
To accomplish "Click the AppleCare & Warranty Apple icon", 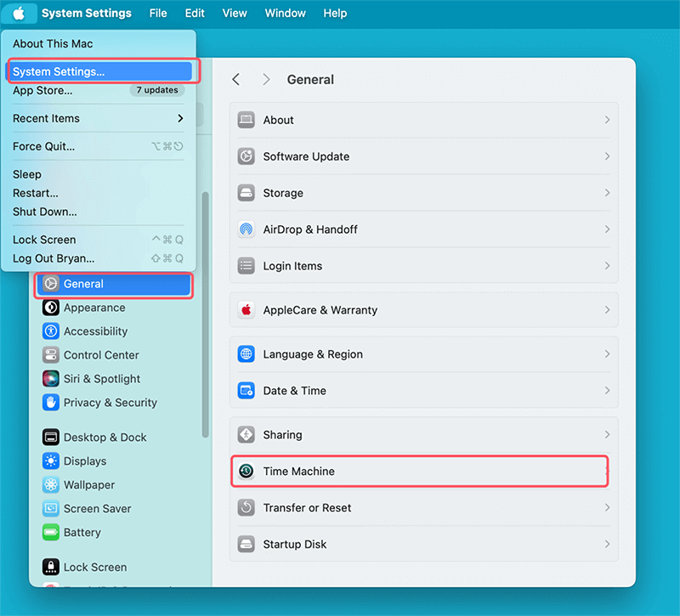I will [246, 310].
